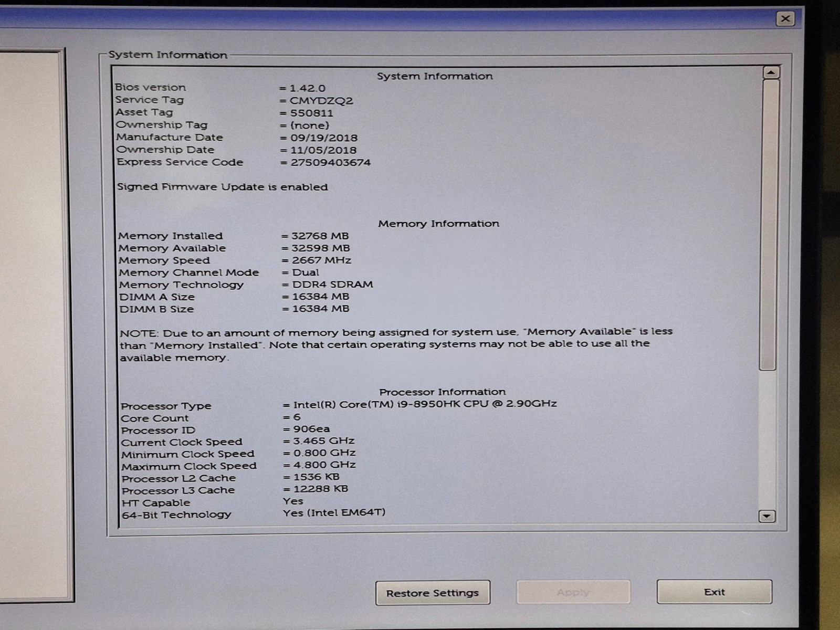Select Minimum Clock Speed 0.800 GHz
840x630 pixels.
pos(324,453)
